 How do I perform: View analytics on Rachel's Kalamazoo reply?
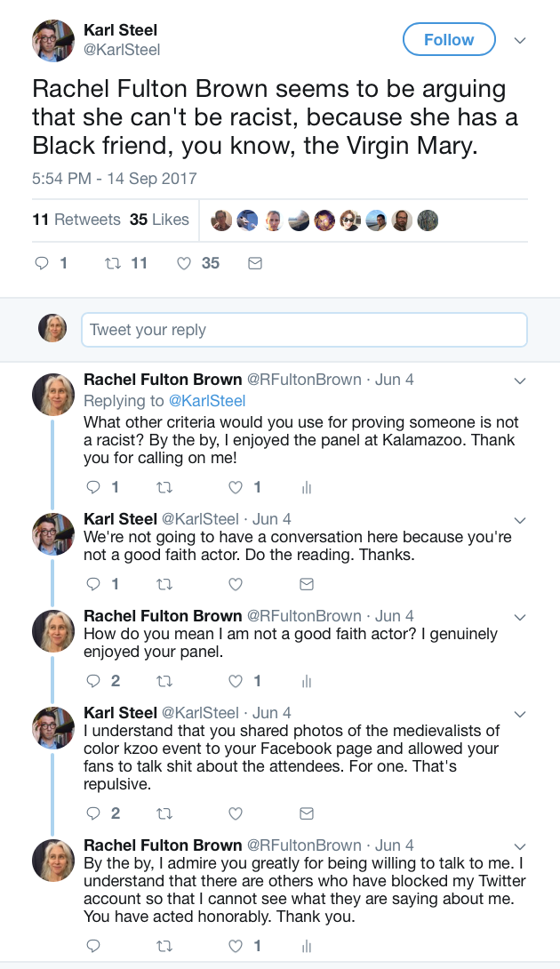[306, 487]
